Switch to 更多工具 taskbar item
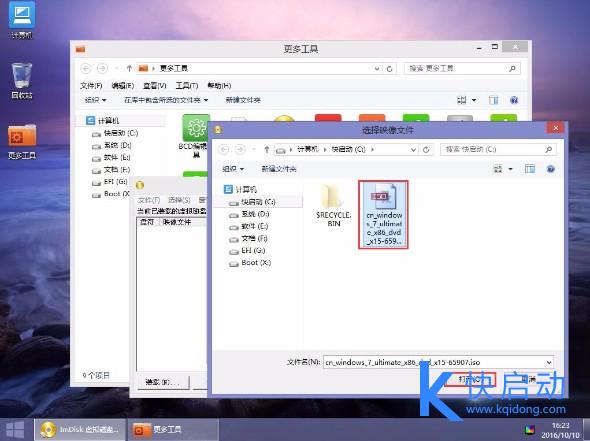Screen dimensions: 590x441 173,429
